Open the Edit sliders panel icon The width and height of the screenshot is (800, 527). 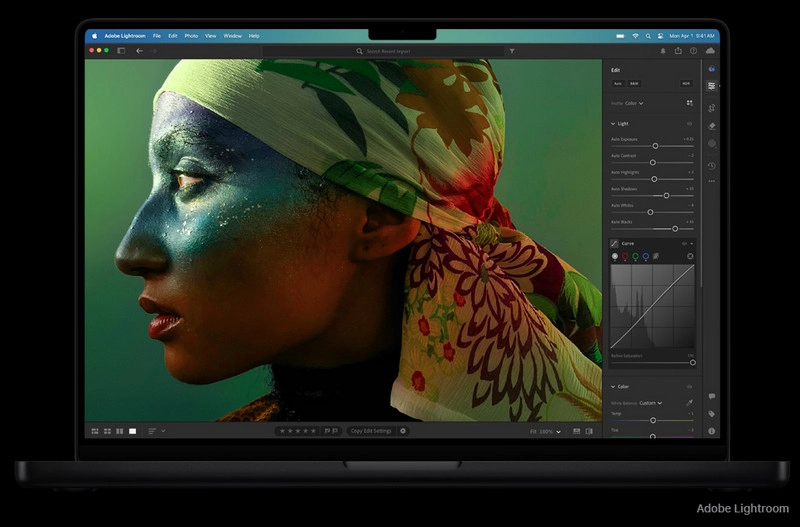(712, 86)
